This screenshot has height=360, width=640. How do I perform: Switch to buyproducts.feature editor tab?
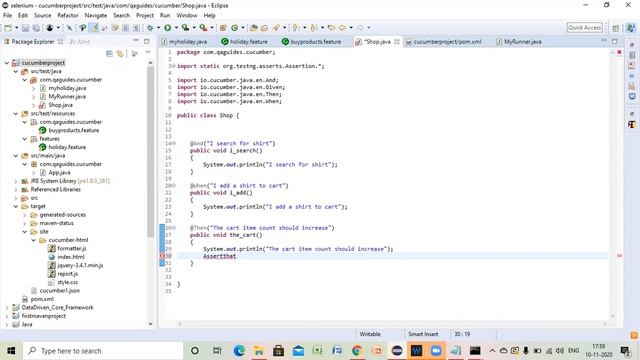tap(312, 42)
